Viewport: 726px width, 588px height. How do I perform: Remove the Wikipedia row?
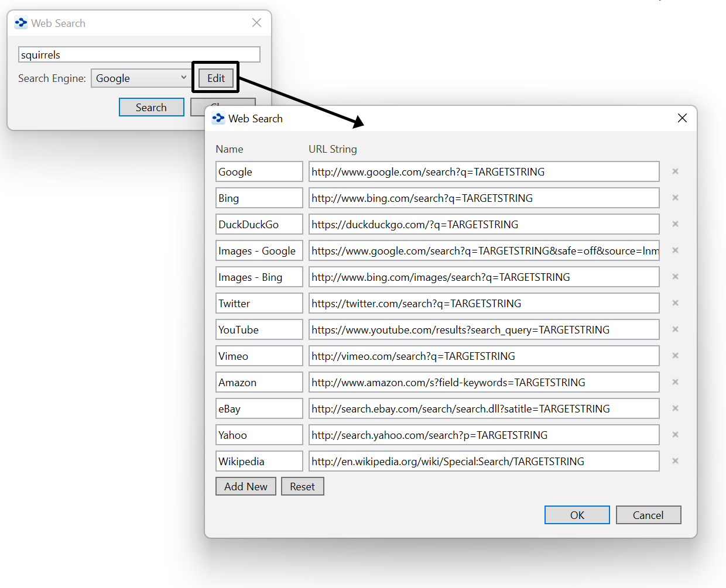675,461
